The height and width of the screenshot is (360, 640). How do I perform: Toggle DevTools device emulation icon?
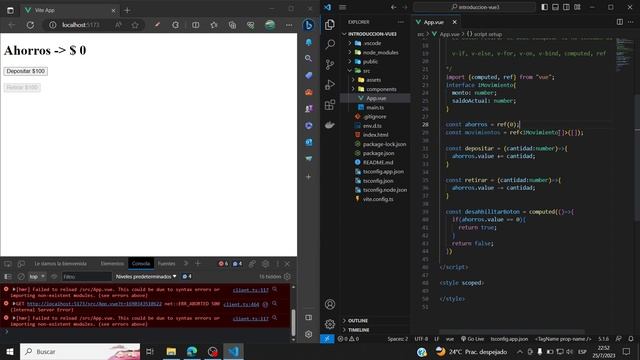[x=21, y=264]
